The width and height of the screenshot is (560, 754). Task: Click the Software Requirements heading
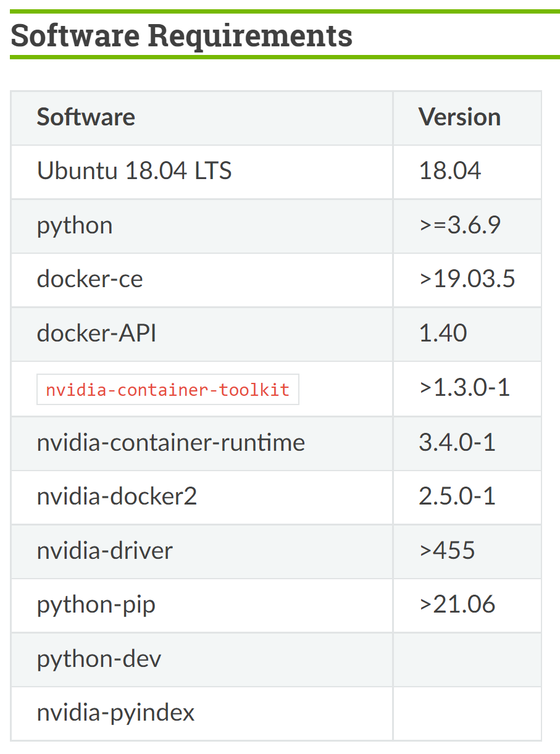pos(182,35)
